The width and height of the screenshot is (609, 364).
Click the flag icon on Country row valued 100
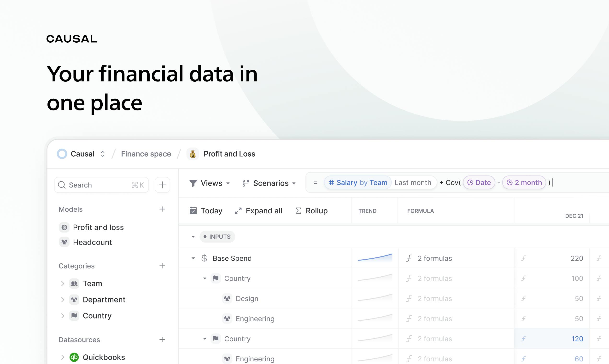[x=216, y=279]
